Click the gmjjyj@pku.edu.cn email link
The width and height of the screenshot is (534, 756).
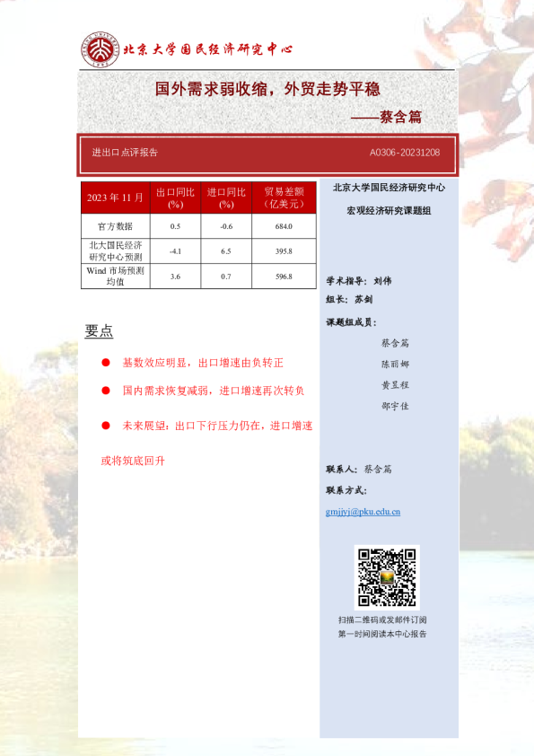tap(363, 512)
